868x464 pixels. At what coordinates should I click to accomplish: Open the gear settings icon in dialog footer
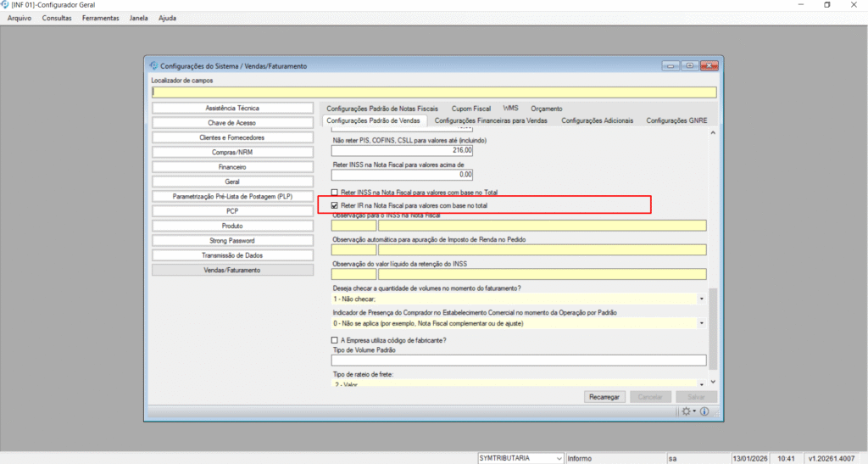tap(686, 411)
